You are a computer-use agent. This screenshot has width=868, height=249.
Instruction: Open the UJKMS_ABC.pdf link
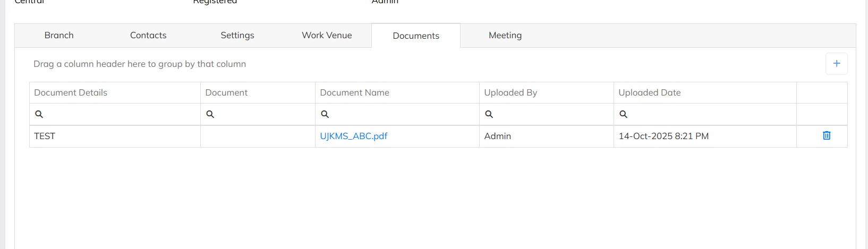(x=354, y=136)
